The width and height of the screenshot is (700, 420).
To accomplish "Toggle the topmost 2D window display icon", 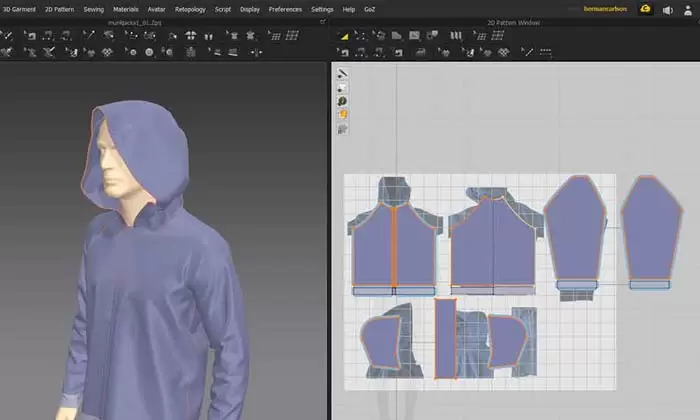I will pos(342,74).
